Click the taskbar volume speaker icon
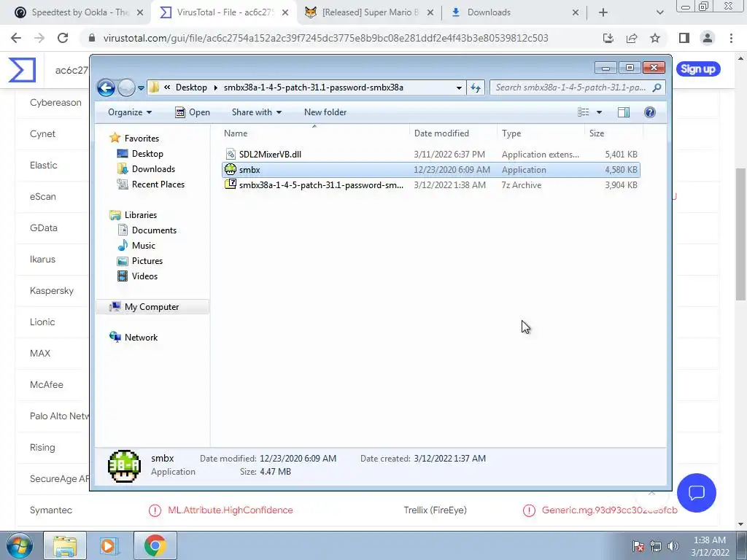 (673, 546)
